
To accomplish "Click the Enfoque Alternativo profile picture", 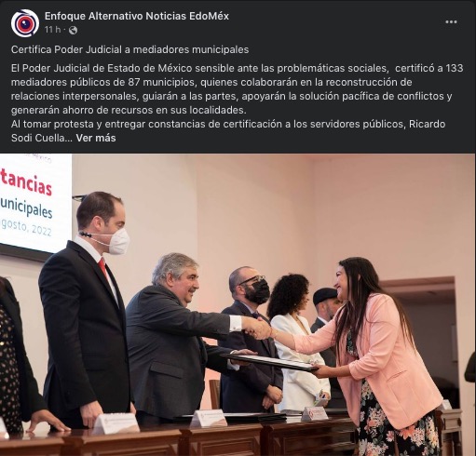I will pyautogui.click(x=25, y=23).
